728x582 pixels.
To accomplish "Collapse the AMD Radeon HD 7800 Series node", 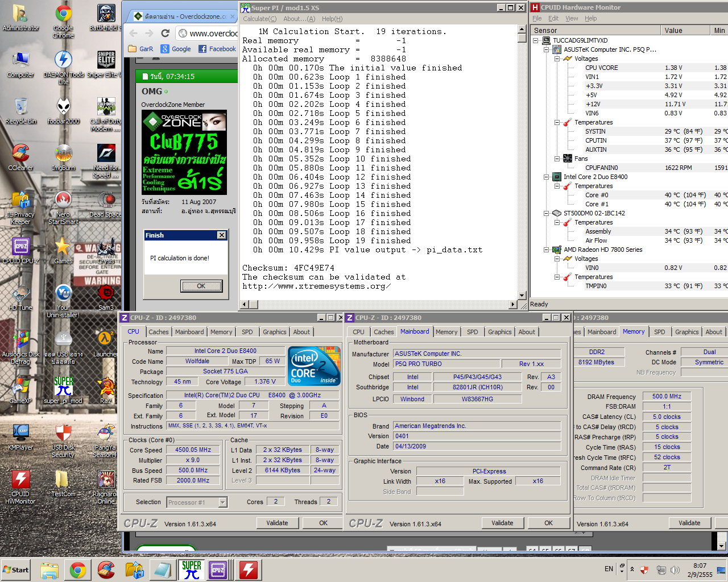I will click(547, 250).
